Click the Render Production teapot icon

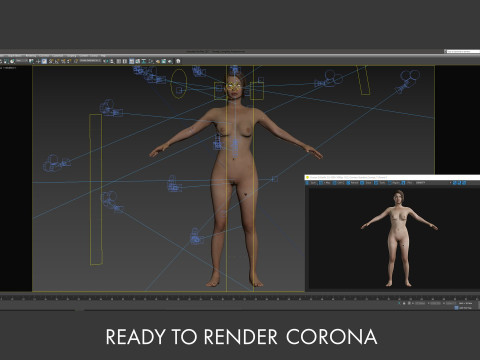(x=170, y=61)
